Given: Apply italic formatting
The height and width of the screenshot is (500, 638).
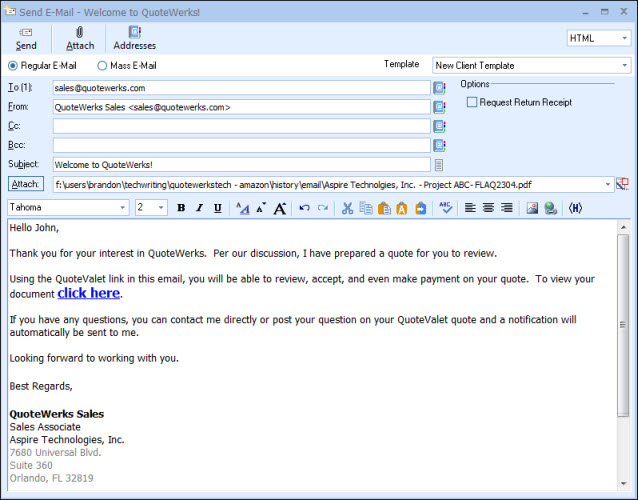Looking at the screenshot, I should (x=199, y=208).
